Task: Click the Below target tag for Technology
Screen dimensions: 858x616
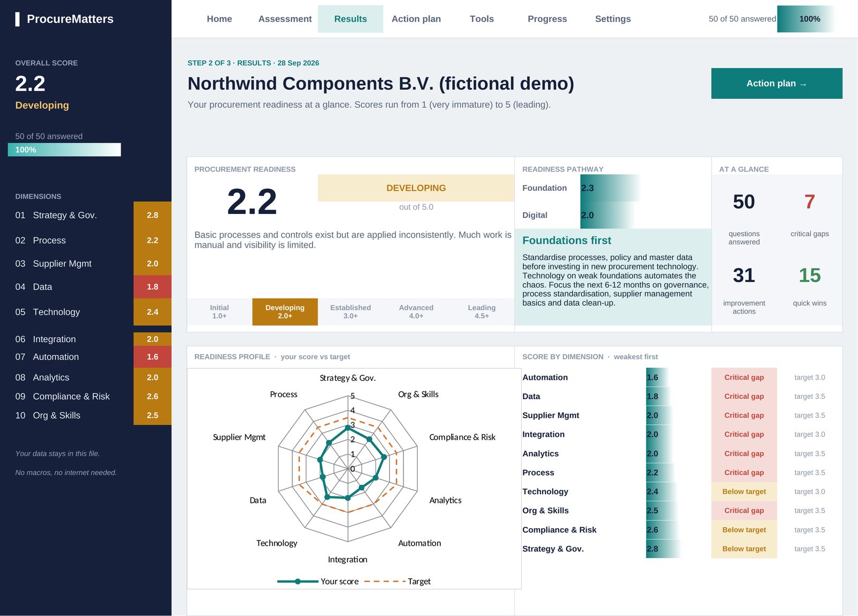Action: (744, 492)
